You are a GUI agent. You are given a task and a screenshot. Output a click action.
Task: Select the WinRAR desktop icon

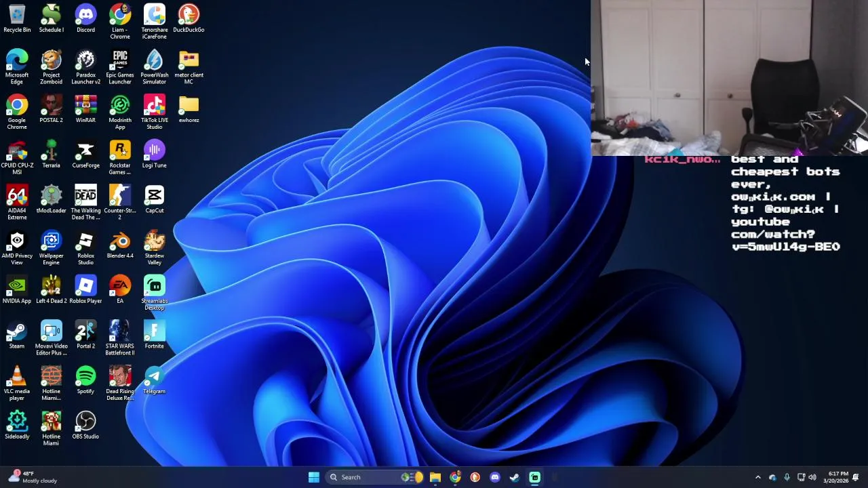[85, 109]
